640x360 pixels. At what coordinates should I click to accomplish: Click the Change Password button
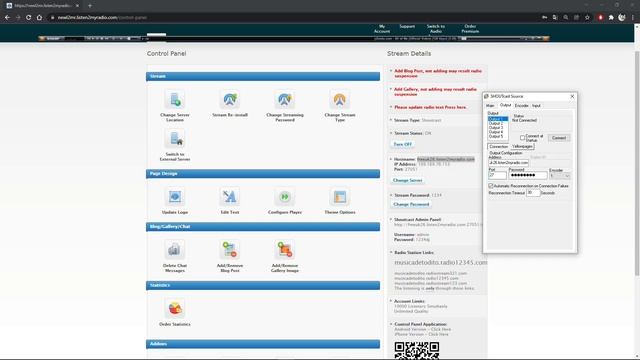(411, 204)
